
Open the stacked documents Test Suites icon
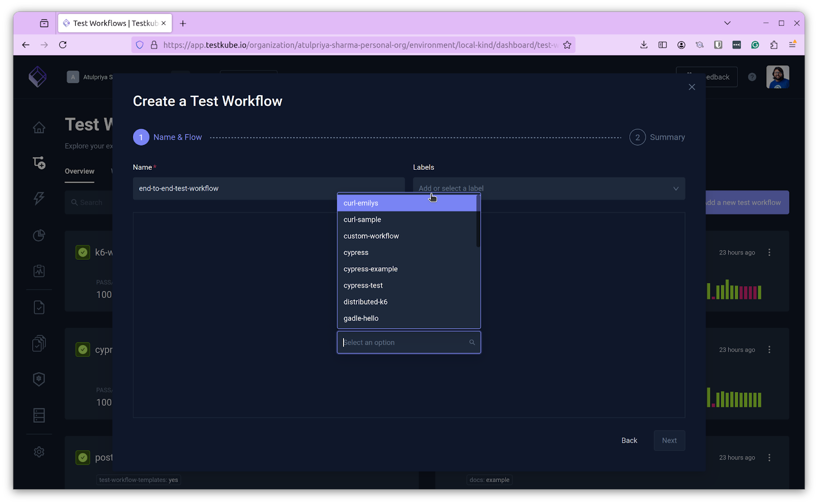pyautogui.click(x=39, y=343)
